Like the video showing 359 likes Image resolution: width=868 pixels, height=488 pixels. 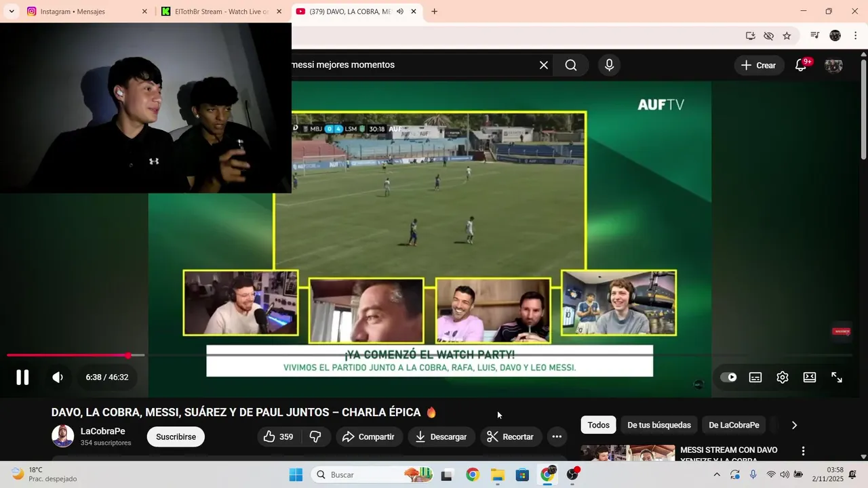click(279, 436)
